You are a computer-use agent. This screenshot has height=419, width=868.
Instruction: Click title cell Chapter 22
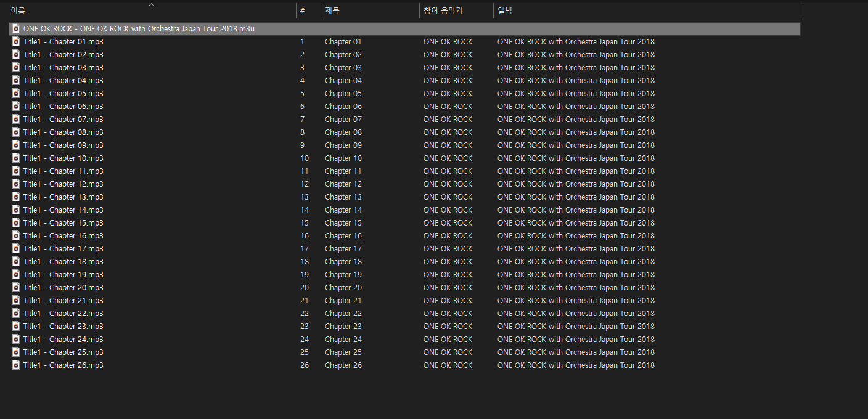point(343,314)
